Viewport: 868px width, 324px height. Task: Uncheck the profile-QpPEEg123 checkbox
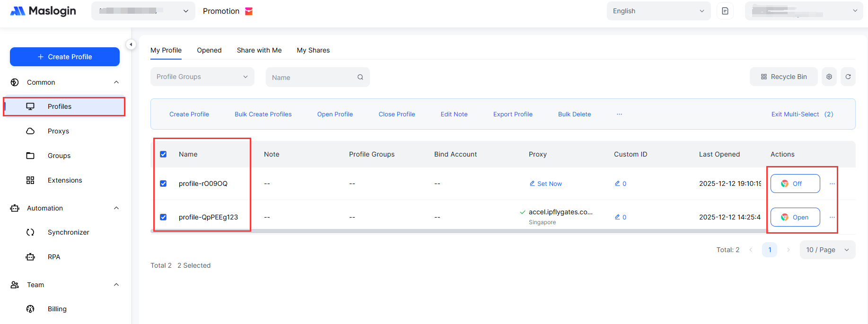163,217
